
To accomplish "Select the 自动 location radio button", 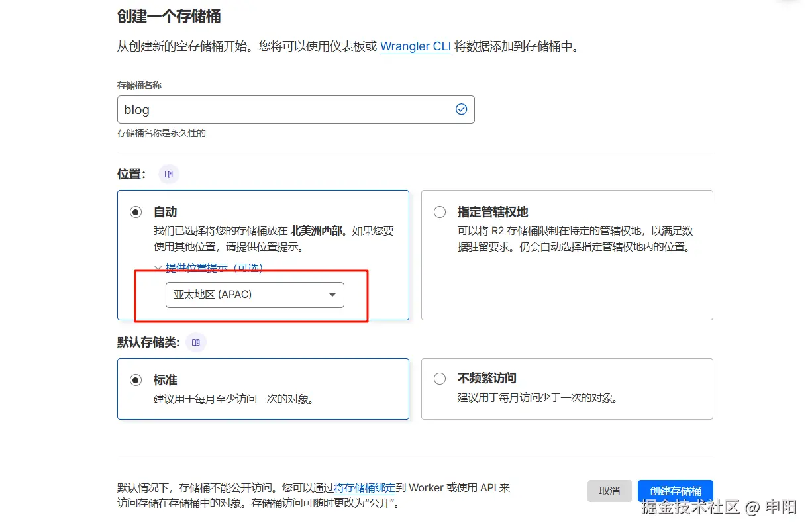I will point(136,213).
